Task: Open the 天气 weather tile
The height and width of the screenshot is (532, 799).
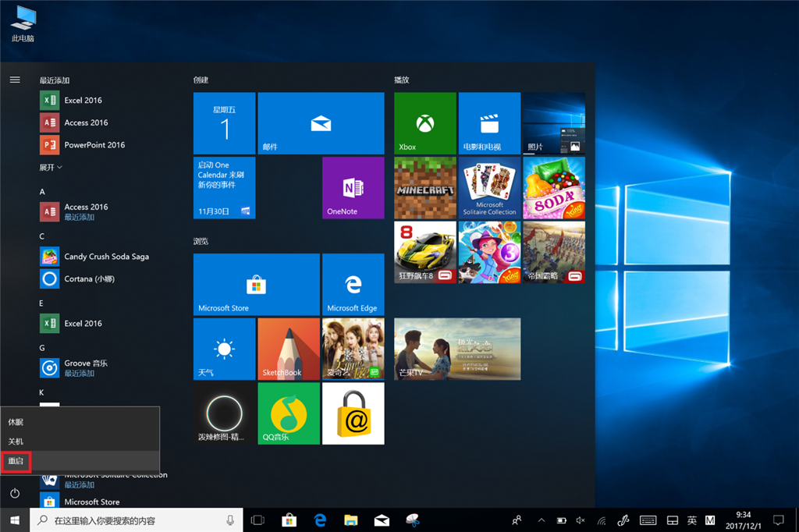Action: [x=224, y=349]
